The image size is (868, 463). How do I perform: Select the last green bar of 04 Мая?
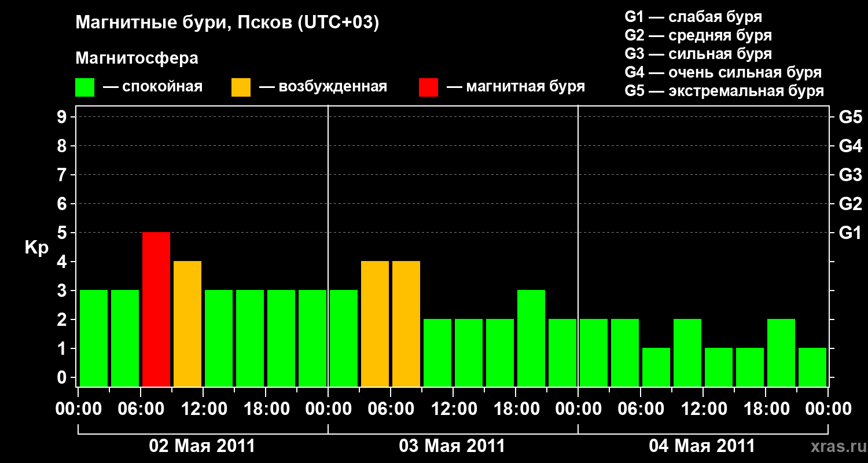[812, 368]
